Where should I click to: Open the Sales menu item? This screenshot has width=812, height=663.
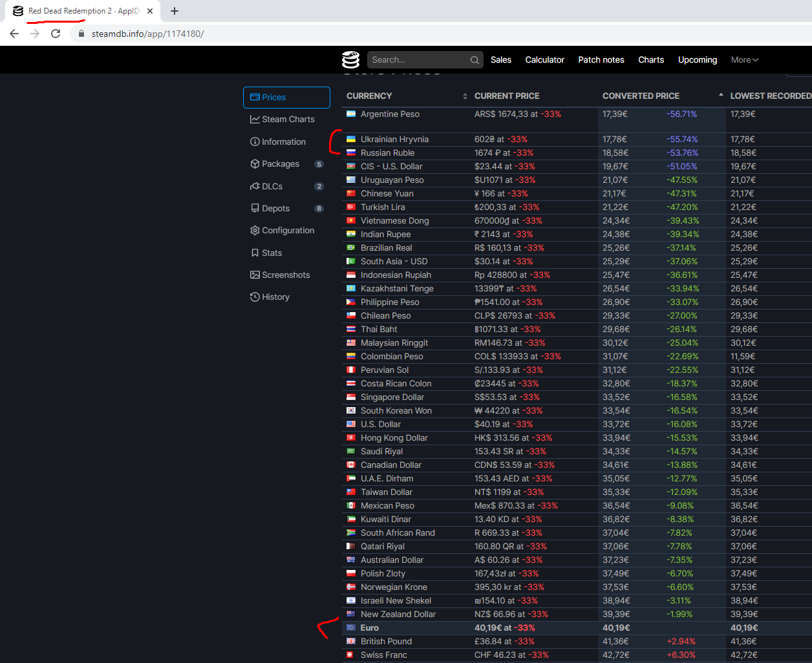pyautogui.click(x=500, y=60)
